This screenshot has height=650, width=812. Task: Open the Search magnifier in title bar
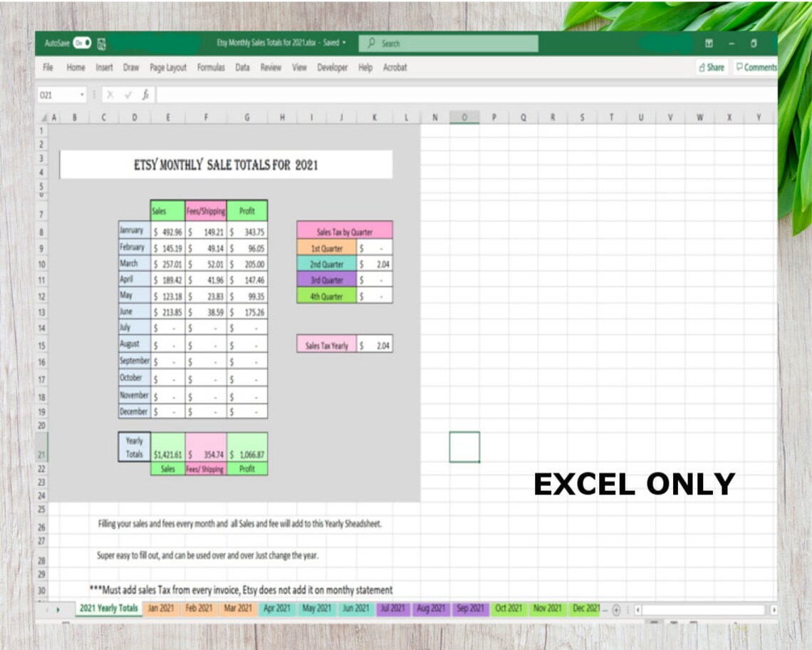371,43
